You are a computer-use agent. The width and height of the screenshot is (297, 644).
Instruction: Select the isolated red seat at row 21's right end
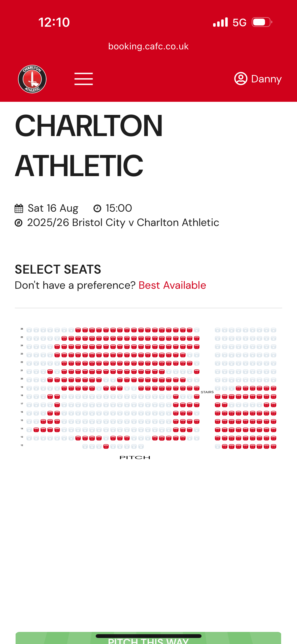197,372
